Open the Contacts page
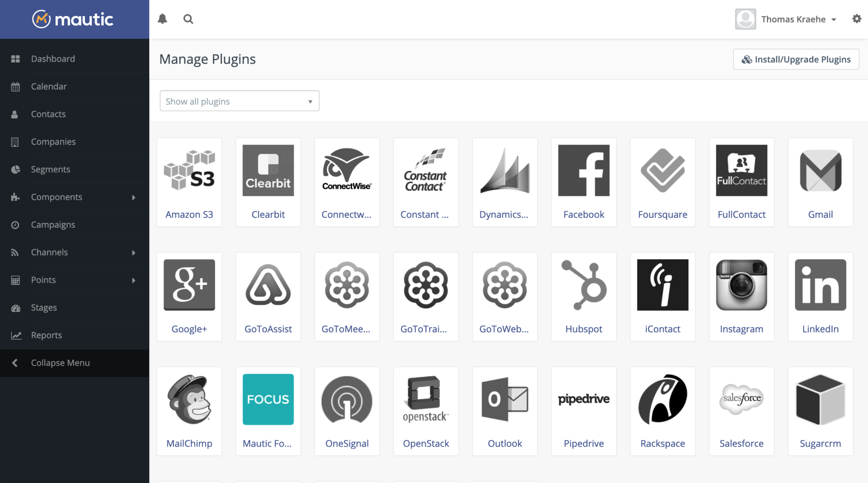This screenshot has width=868, height=483. click(48, 114)
